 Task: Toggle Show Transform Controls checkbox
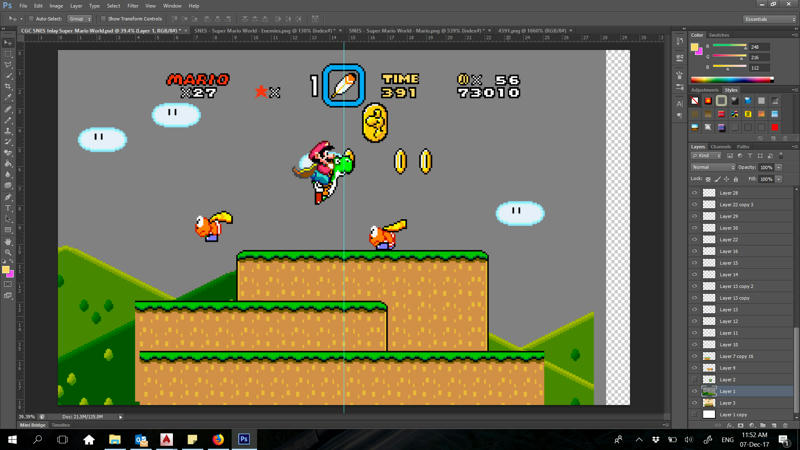point(103,18)
